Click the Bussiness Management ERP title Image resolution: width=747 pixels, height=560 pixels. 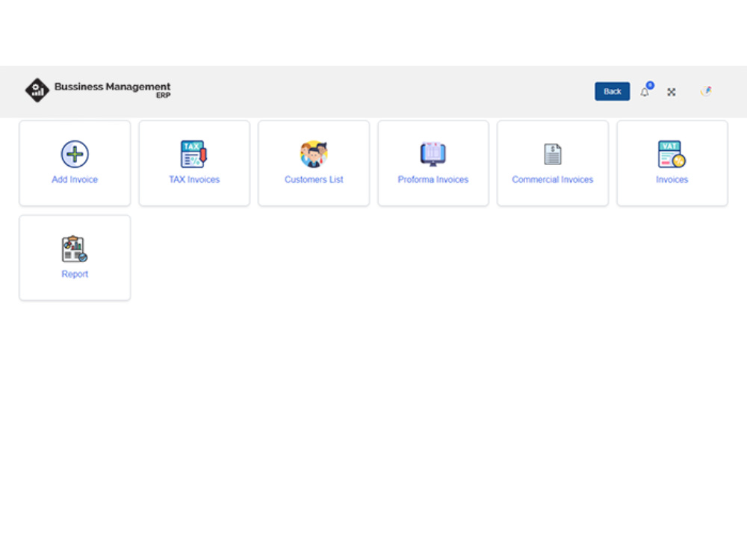113,90
